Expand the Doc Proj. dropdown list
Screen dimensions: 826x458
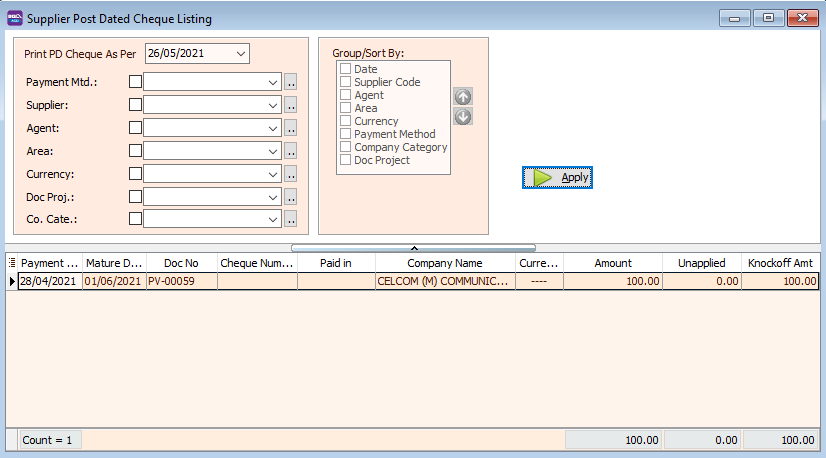[273, 197]
